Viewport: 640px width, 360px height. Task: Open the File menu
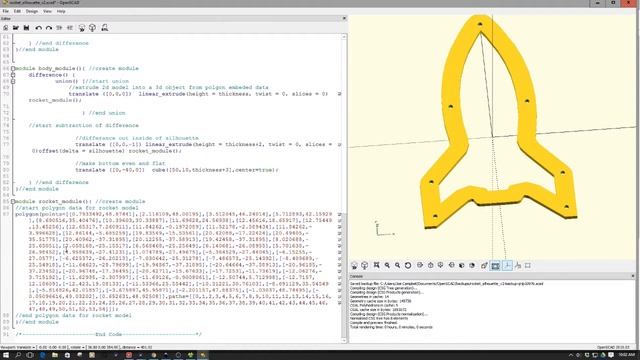click(x=5, y=11)
